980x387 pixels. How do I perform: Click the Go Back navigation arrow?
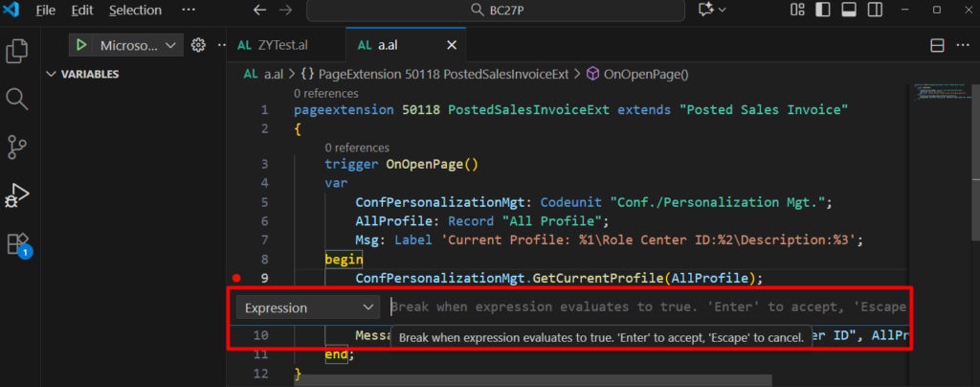click(x=258, y=10)
